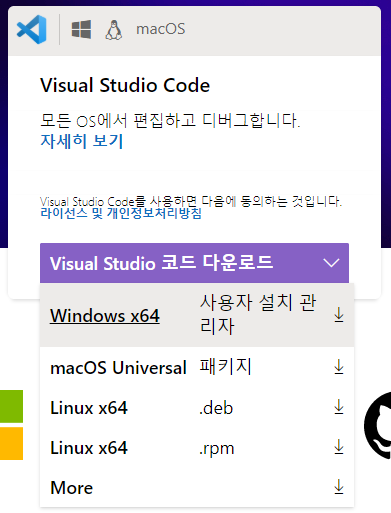Viewport: 391px width, 513px height.
Task: Click the Visual Studio Code logo icon
Action: coord(32,29)
